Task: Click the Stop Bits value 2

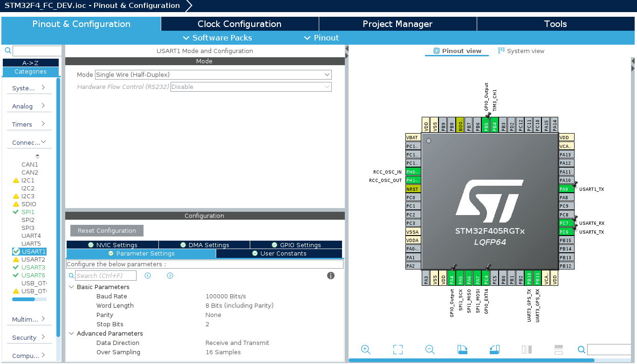Action: click(x=207, y=324)
